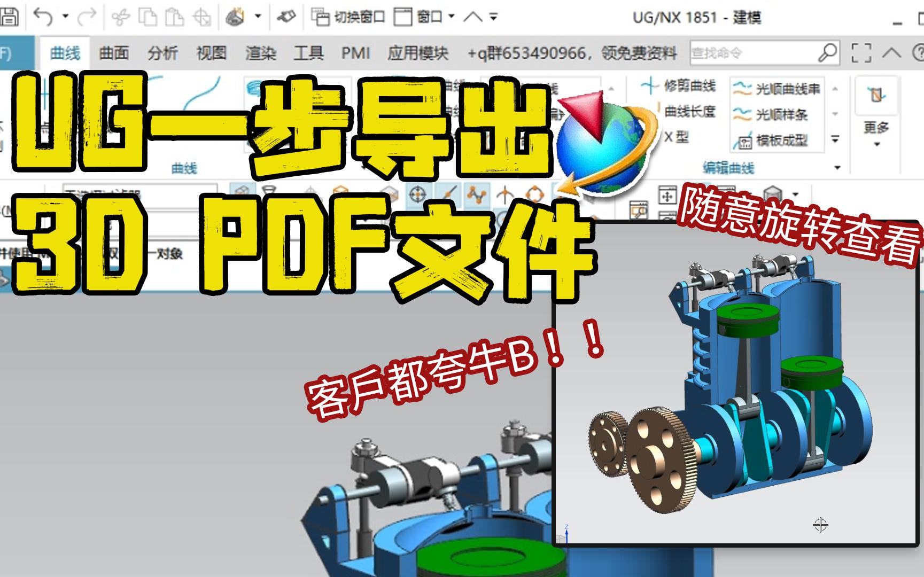
Task: Click the 窗口 window icon
Action: [x=403, y=17]
